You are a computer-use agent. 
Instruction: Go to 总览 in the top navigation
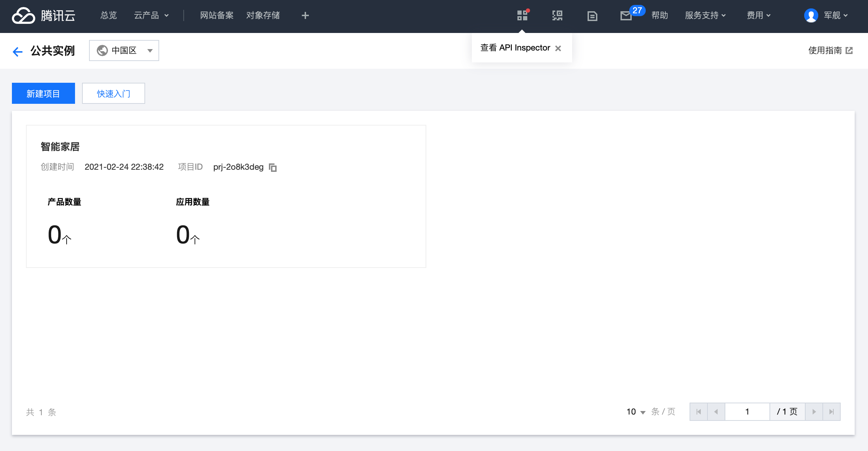(108, 15)
